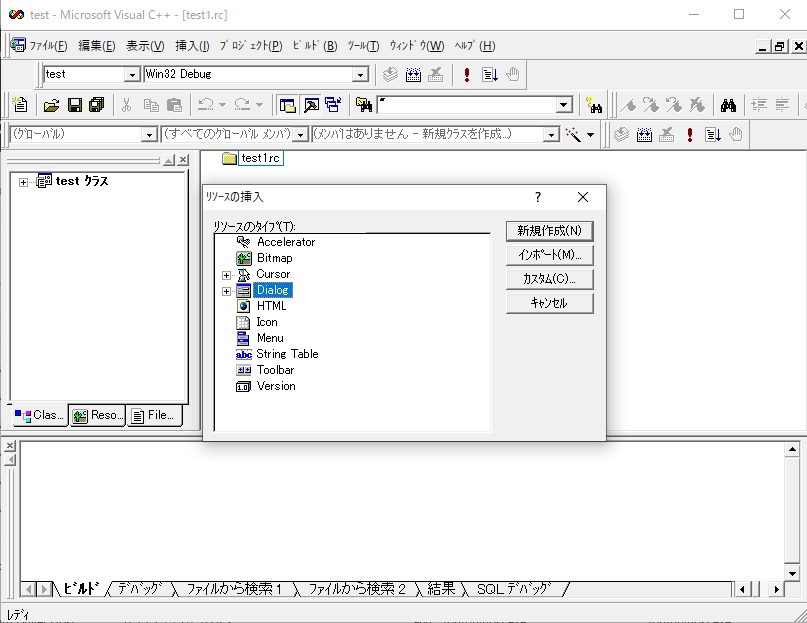Screen dimensions: 807x623
Task: Click the Undo arrow icon
Action: [206, 105]
